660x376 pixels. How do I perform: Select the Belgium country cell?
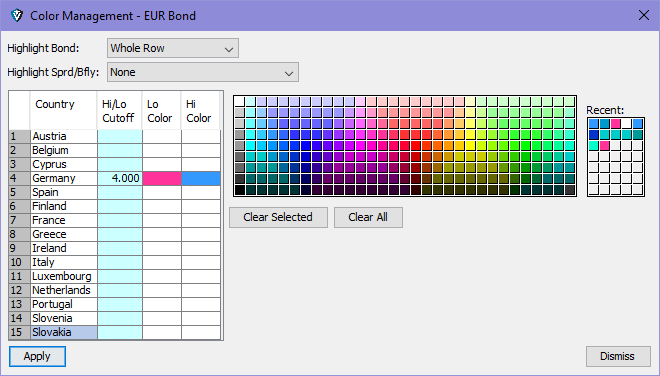[64, 150]
